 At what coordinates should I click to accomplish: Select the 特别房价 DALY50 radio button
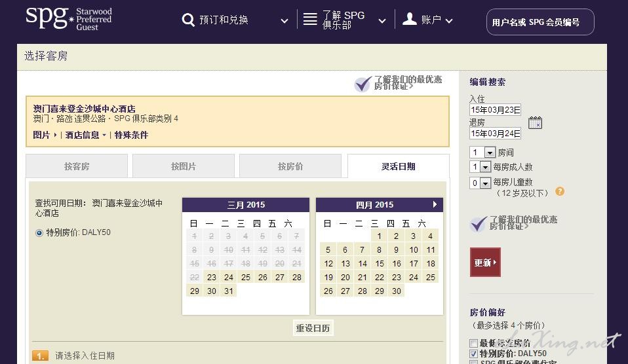[39, 233]
